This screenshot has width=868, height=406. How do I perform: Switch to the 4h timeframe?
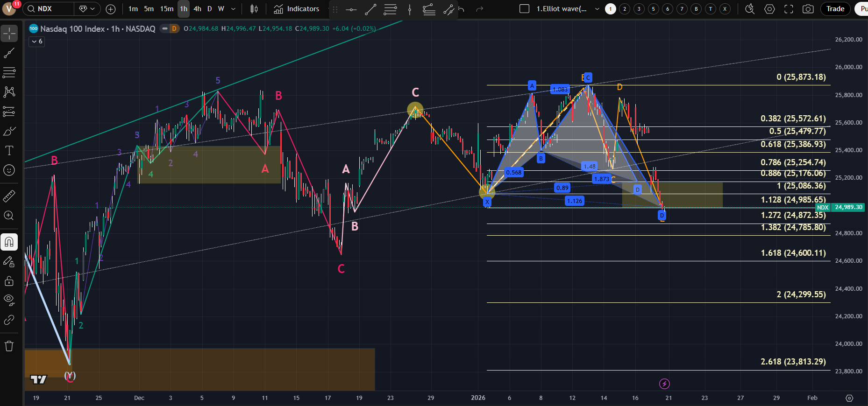(197, 9)
